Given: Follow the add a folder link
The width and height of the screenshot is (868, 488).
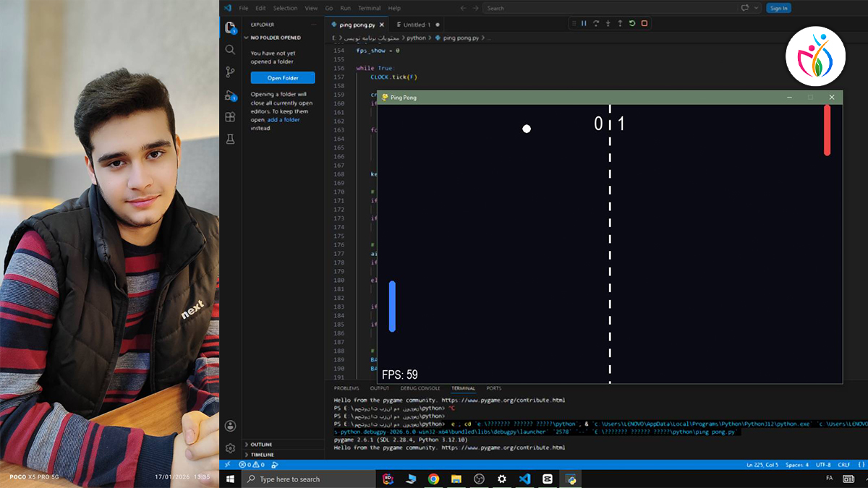Looking at the screenshot, I should tap(284, 120).
